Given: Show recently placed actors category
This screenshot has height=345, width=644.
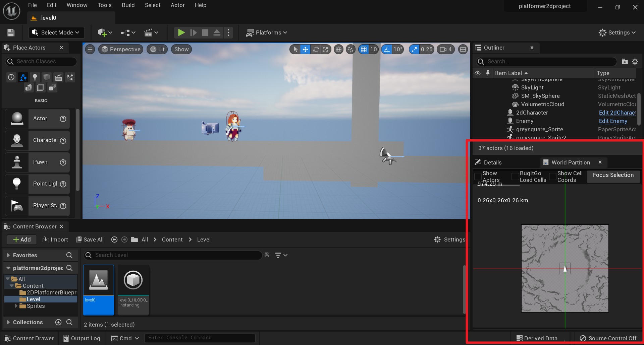Looking at the screenshot, I should 11,77.
